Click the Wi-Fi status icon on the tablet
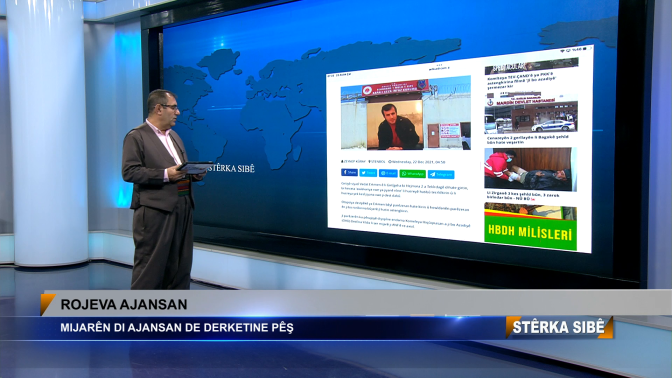This screenshot has height=378, width=672. 563,51
